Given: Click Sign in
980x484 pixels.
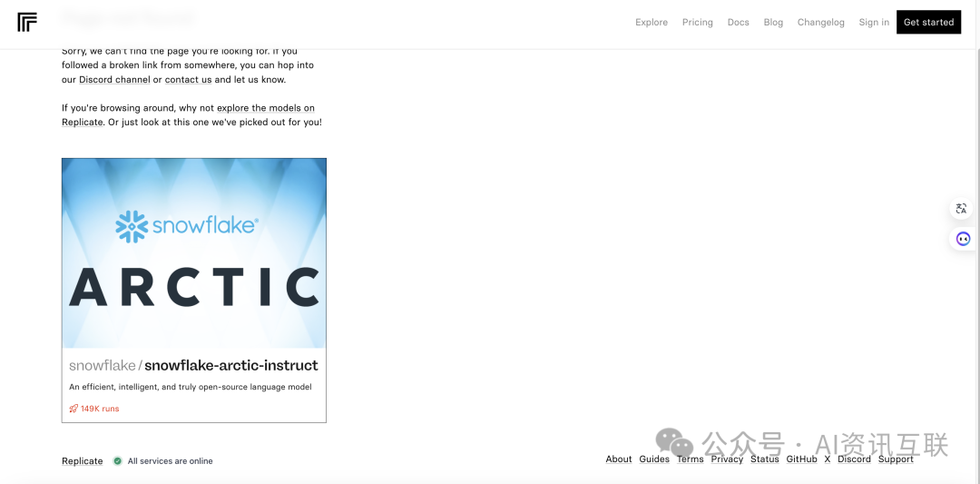Looking at the screenshot, I should [x=874, y=23].
